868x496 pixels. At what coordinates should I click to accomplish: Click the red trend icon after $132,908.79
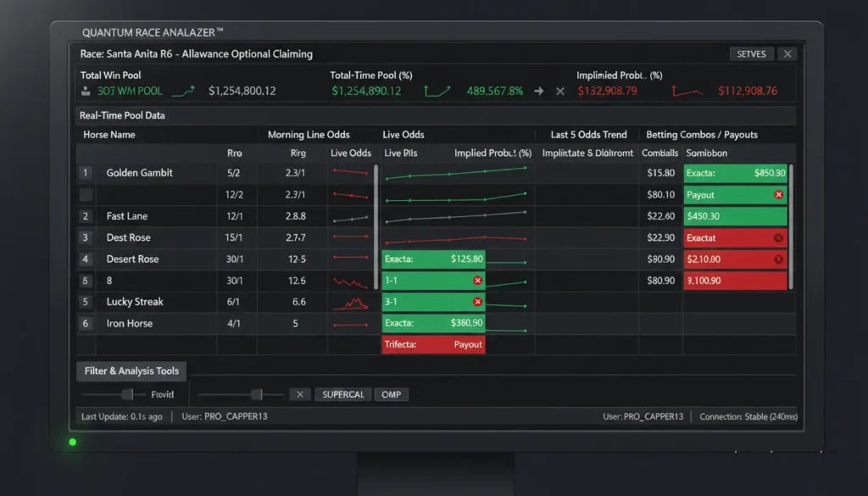(687, 92)
